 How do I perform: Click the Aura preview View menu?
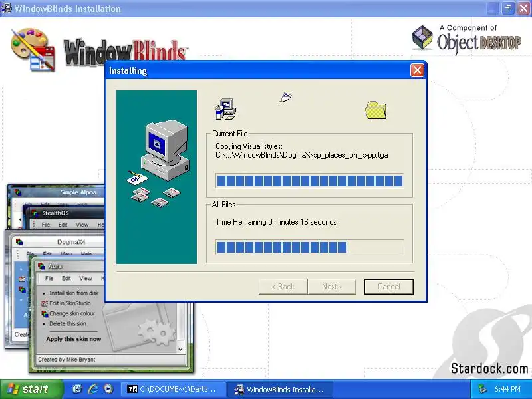point(86,278)
